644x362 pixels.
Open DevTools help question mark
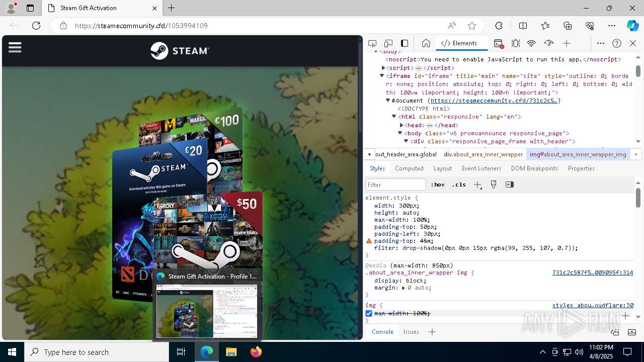pos(617,43)
